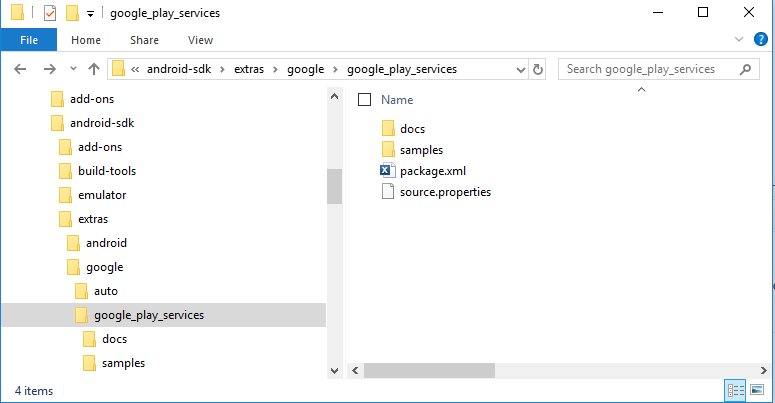The image size is (775, 403).
Task: Expand the ribbon with the chevron
Action: tap(741, 39)
